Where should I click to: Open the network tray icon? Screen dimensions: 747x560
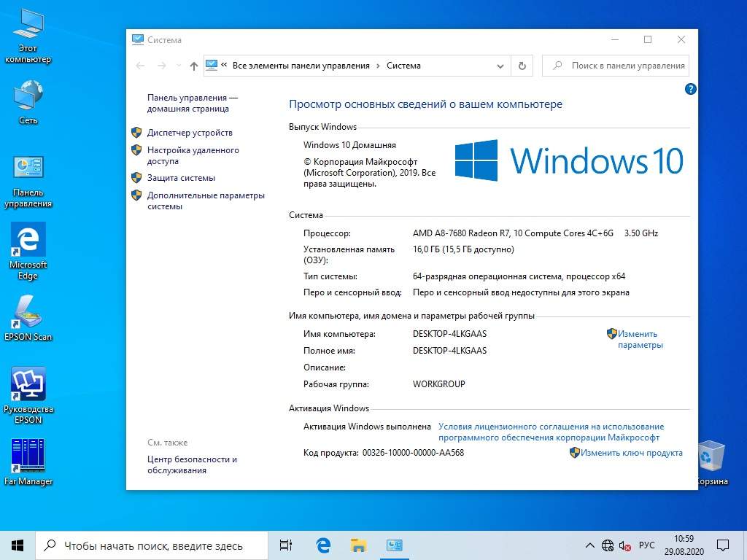coord(608,545)
